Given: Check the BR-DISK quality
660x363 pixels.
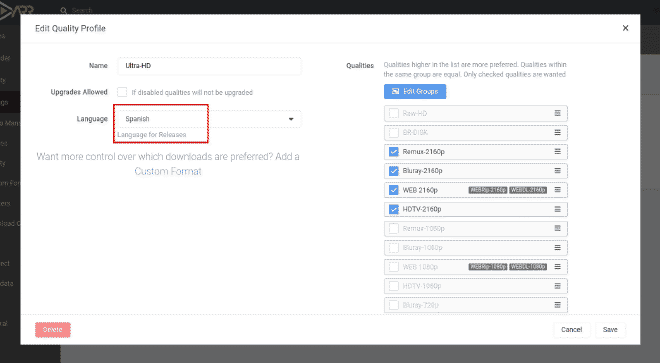Looking at the screenshot, I should click(394, 133).
